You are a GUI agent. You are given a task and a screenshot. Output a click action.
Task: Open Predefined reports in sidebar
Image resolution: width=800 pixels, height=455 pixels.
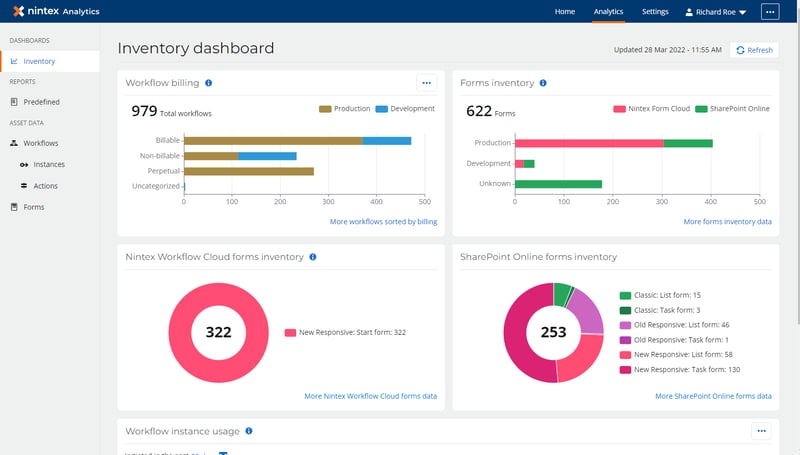click(x=41, y=101)
